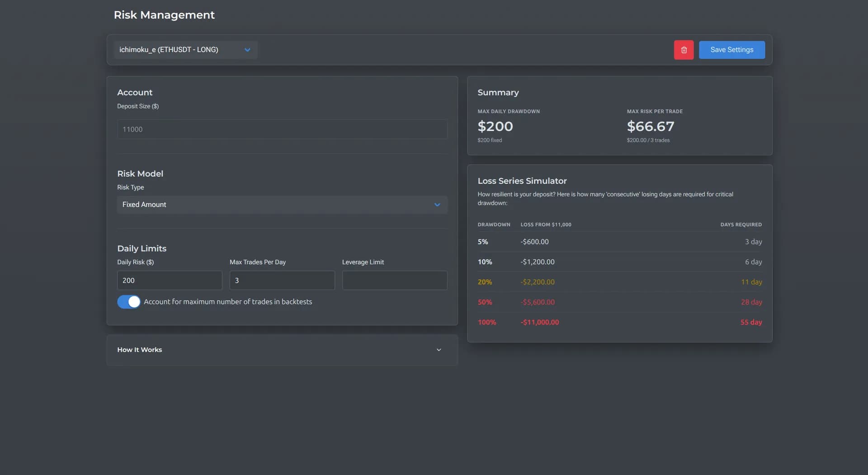868x475 pixels.
Task: Click the $200 max daily drawdown value
Action: click(495, 126)
